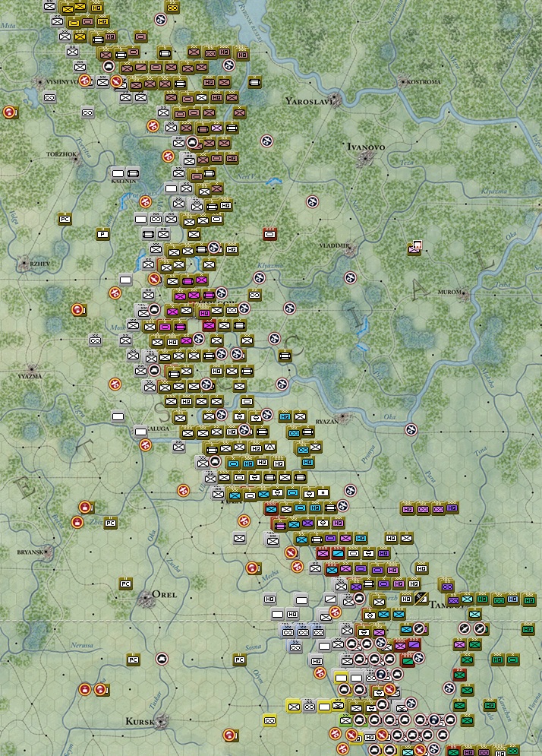542x756 pixels.
Task: Select the left white counter at Kalinin
Action: pos(118,173)
